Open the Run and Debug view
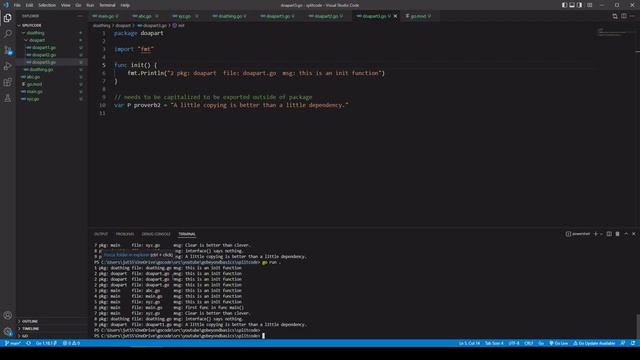640x360 pixels. point(7,66)
